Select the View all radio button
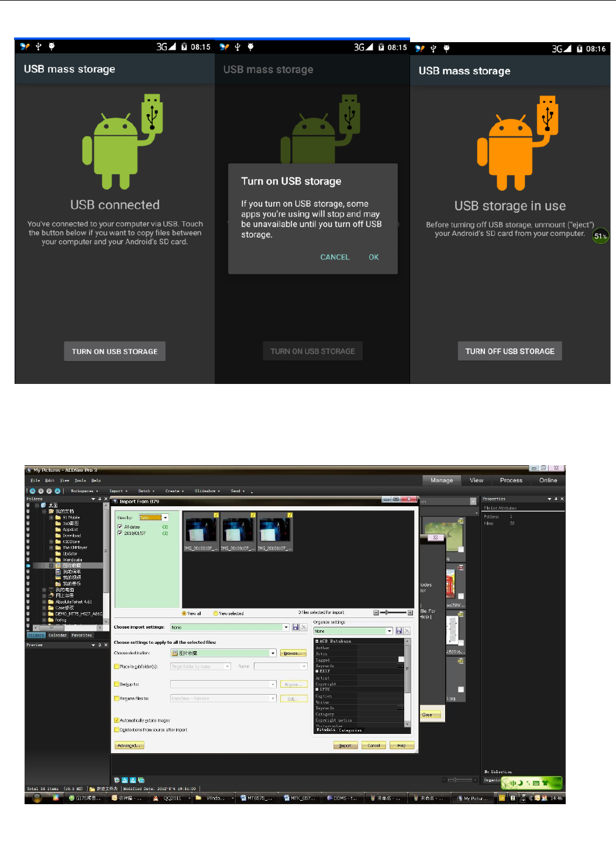Screen dimensions: 616x858 coord(184,613)
